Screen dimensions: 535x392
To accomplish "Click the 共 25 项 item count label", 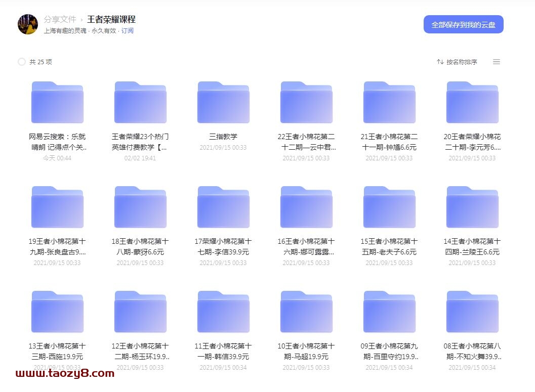I will click(x=40, y=62).
